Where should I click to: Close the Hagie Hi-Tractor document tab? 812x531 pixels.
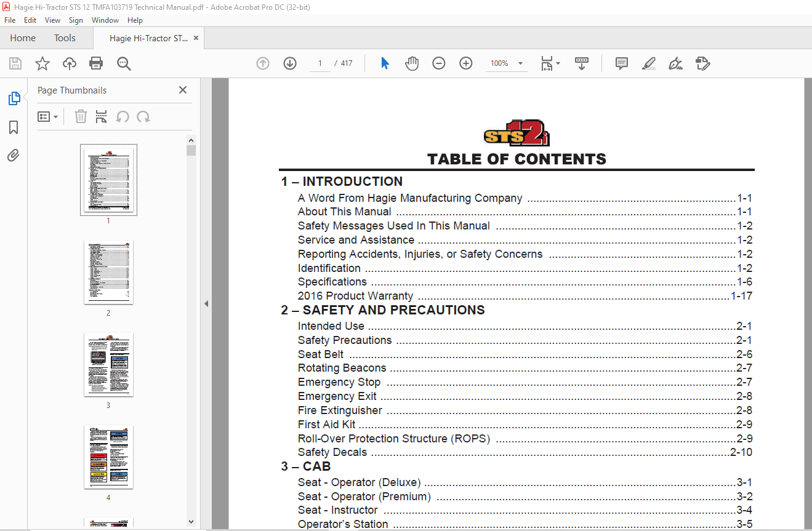click(x=196, y=38)
